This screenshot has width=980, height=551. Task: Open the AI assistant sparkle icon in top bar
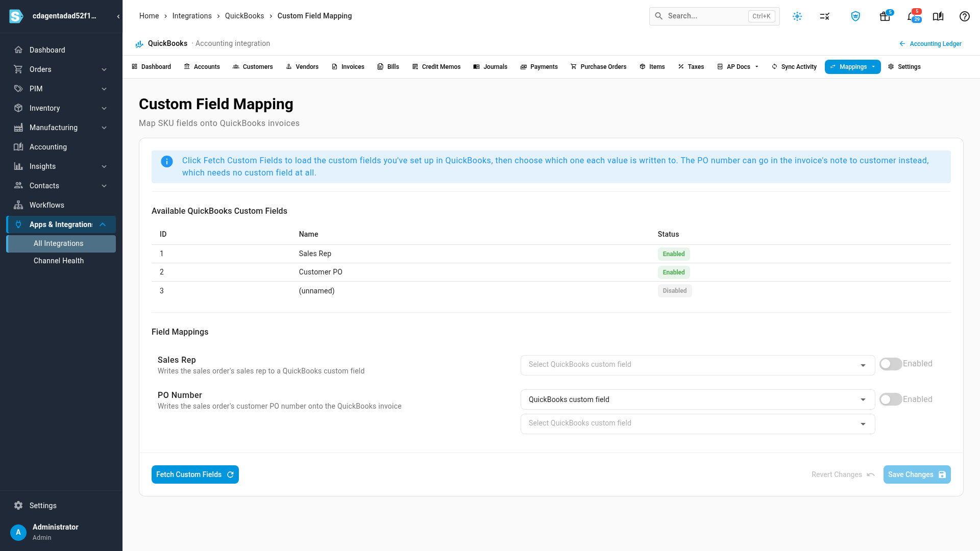coord(797,16)
